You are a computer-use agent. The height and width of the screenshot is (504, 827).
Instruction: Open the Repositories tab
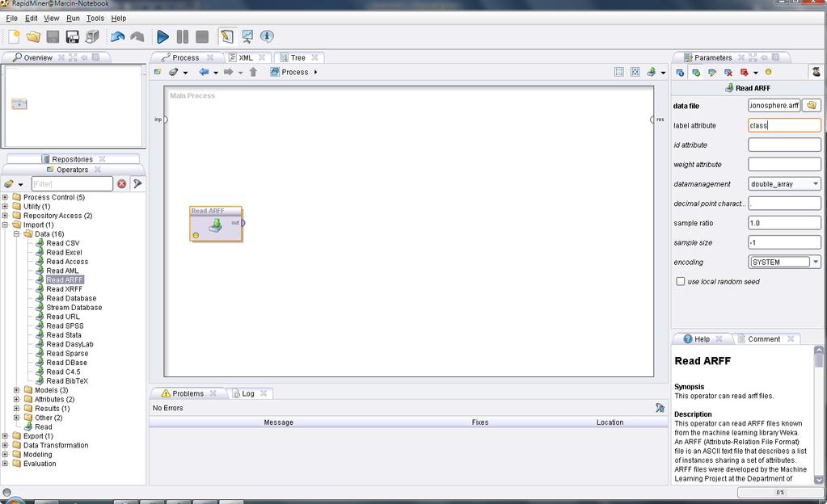[72, 159]
